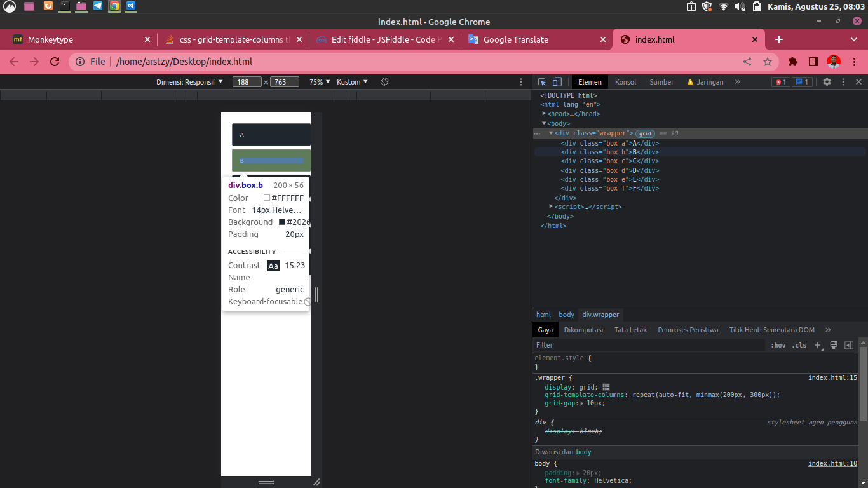868x488 pixels.
Task: Click the div.wrapper breadcrumb
Action: (x=600, y=315)
